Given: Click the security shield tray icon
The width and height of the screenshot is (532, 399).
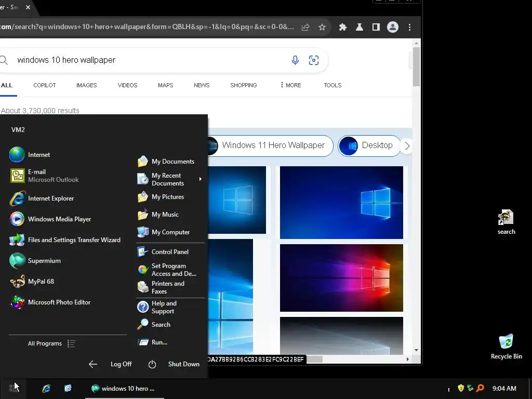Looking at the screenshot, I should pyautogui.click(x=461, y=388).
